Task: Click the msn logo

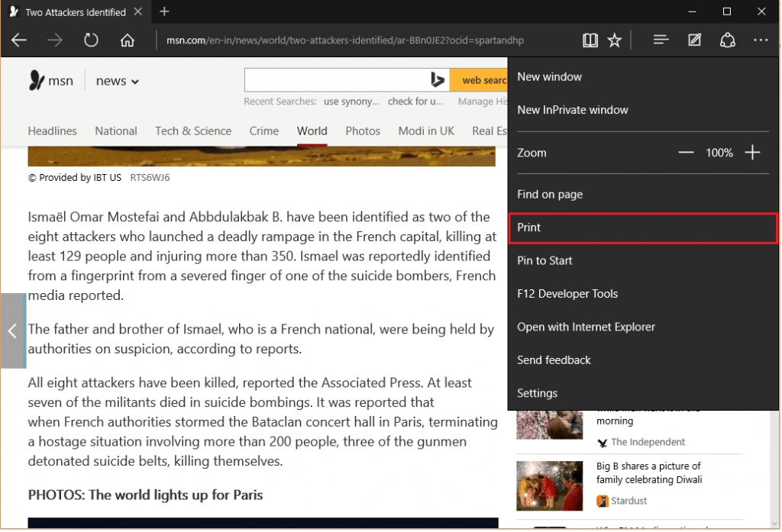Action: (50, 80)
